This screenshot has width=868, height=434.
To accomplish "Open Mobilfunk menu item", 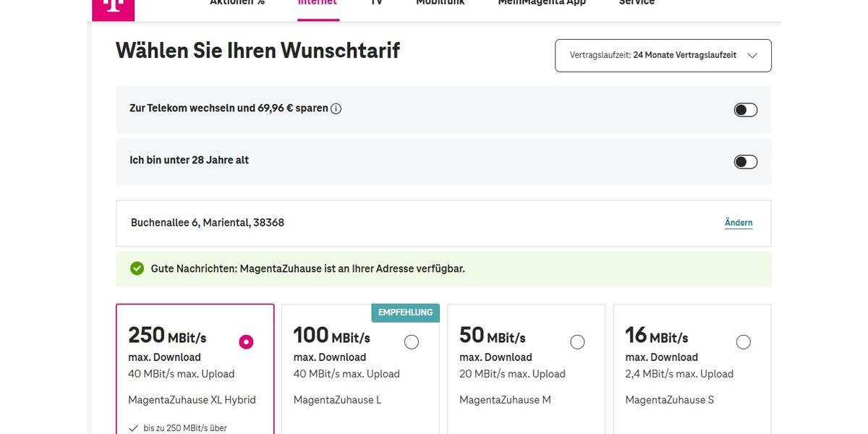I will tap(441, 3).
